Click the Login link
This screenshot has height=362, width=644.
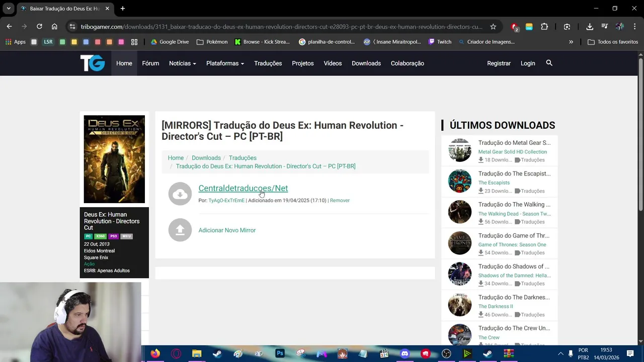pos(528,63)
